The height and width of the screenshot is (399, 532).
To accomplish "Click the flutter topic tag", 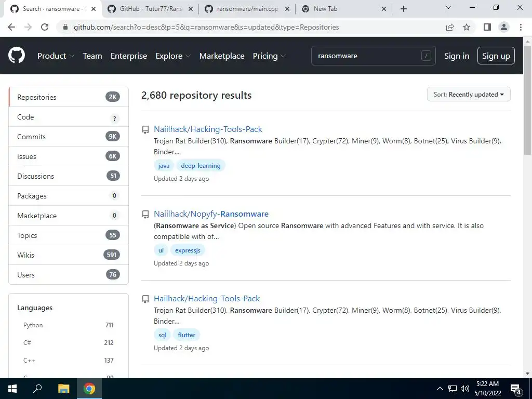I will tap(187, 335).
